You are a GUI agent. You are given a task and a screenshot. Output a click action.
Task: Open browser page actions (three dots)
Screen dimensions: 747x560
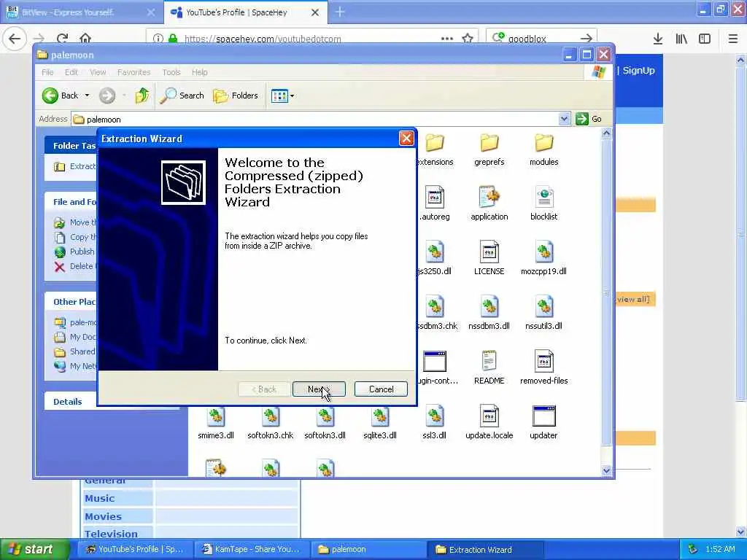click(447, 38)
